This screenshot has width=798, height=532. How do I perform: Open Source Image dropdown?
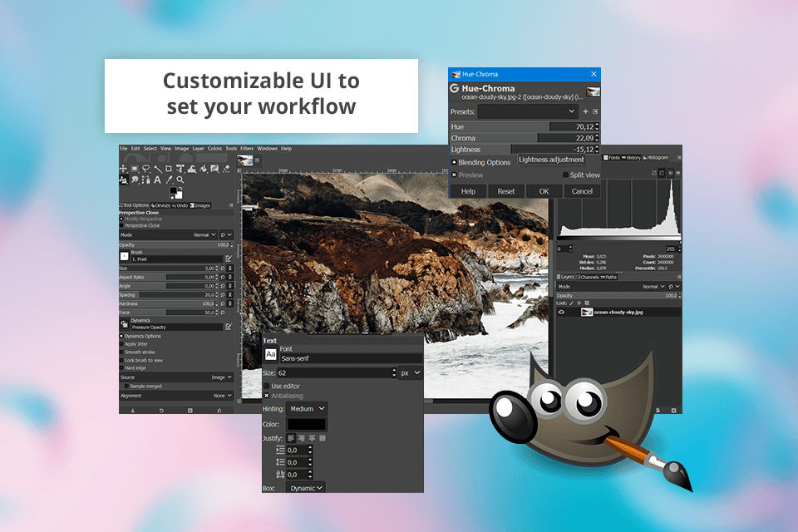(176, 377)
